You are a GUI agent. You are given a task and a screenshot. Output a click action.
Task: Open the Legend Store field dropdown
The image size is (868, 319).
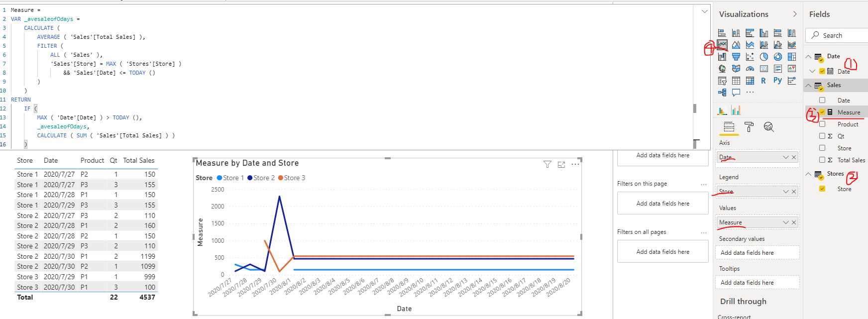pos(785,192)
